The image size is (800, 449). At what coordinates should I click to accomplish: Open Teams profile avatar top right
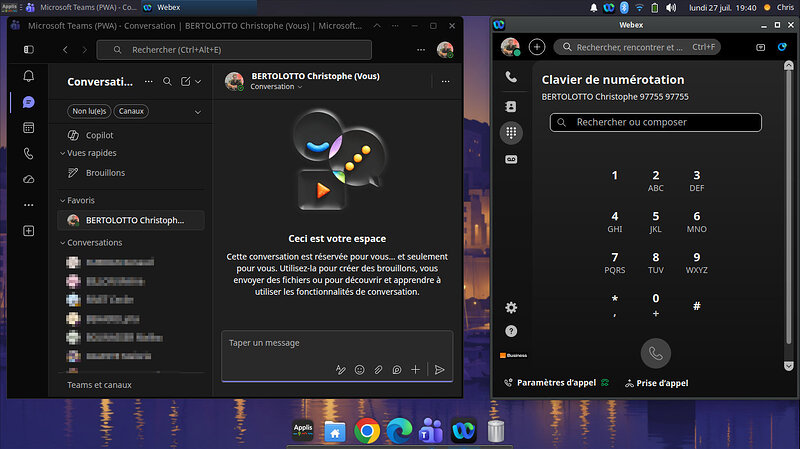(445, 49)
